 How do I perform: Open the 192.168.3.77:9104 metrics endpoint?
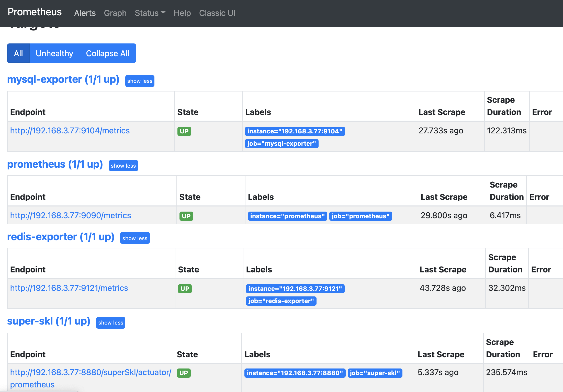[x=70, y=131]
